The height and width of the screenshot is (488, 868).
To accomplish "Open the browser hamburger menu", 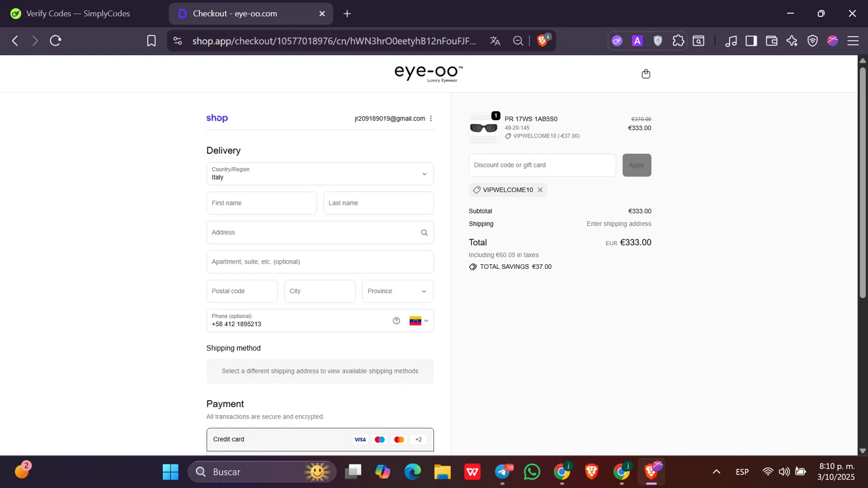I will pyautogui.click(x=853, y=40).
